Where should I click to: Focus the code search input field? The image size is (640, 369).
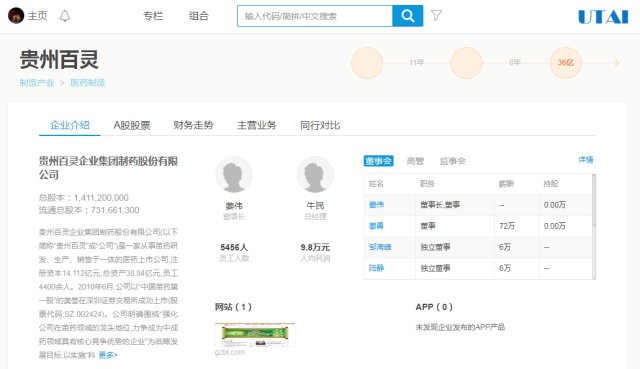315,16
